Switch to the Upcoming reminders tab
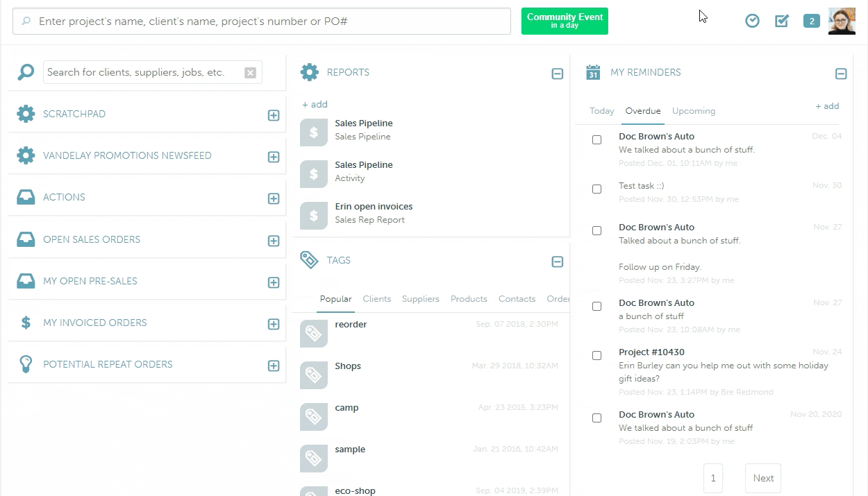 pyautogui.click(x=693, y=110)
